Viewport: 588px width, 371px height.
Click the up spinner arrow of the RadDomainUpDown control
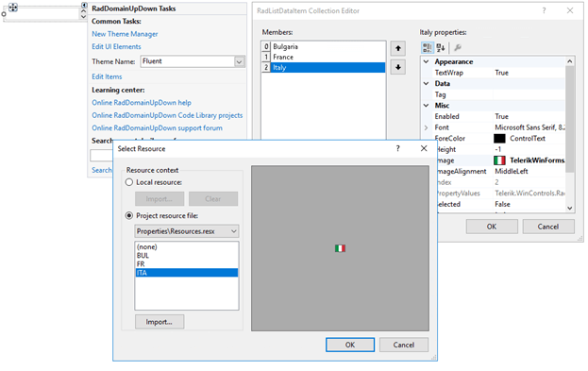[x=83, y=11]
